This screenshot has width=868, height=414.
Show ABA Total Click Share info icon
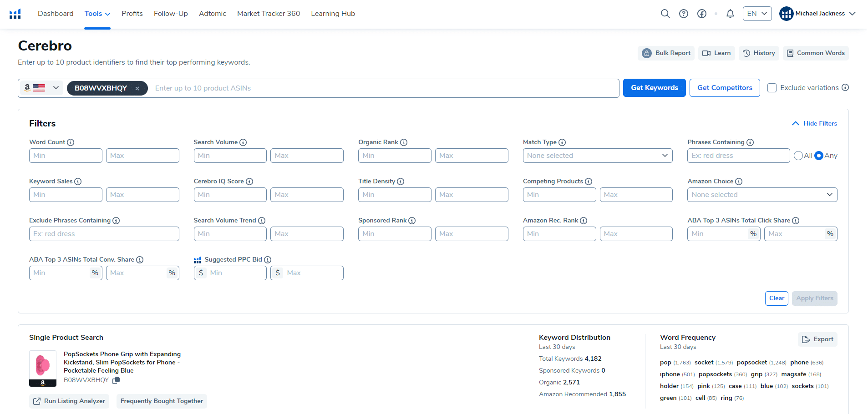796,221
